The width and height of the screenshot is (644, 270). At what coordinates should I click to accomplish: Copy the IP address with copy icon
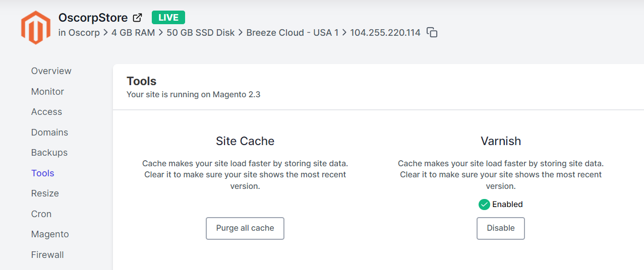(432, 32)
